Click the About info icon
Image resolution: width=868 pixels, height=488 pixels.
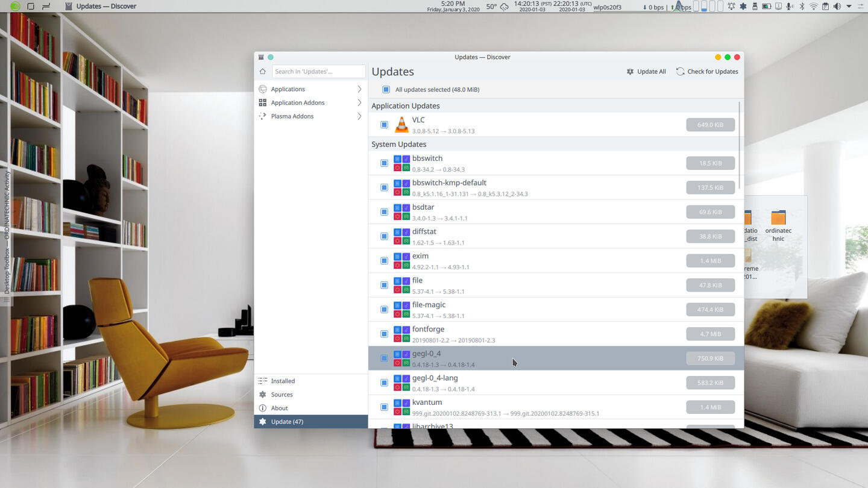pos(262,408)
